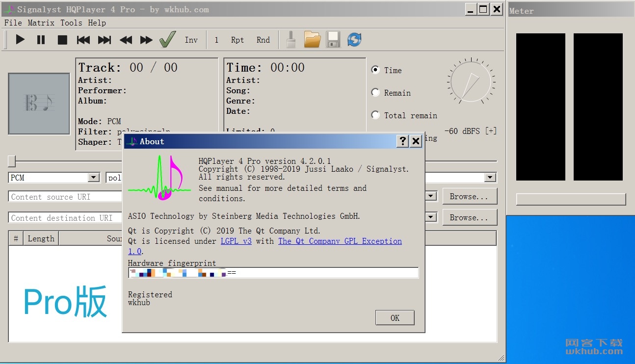Screen dimensions: 635x364
Task: Maximize the HQPlayer main window
Action: [483, 9]
